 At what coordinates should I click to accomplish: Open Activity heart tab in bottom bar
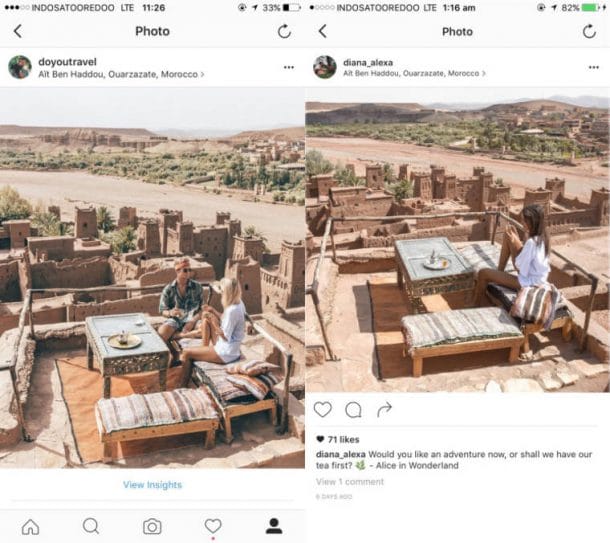pos(213,526)
